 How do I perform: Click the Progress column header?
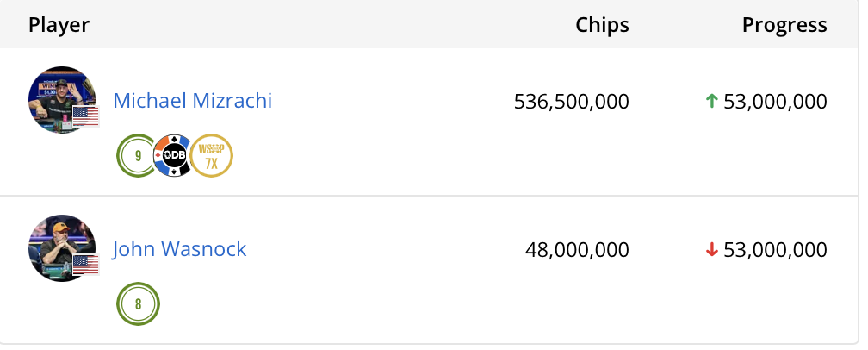[x=784, y=25]
